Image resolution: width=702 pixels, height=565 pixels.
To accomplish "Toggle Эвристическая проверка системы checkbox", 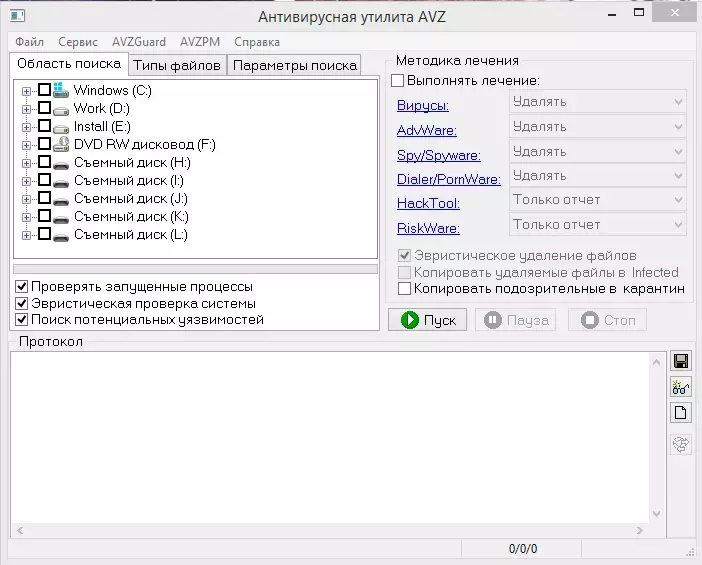I will [21, 304].
